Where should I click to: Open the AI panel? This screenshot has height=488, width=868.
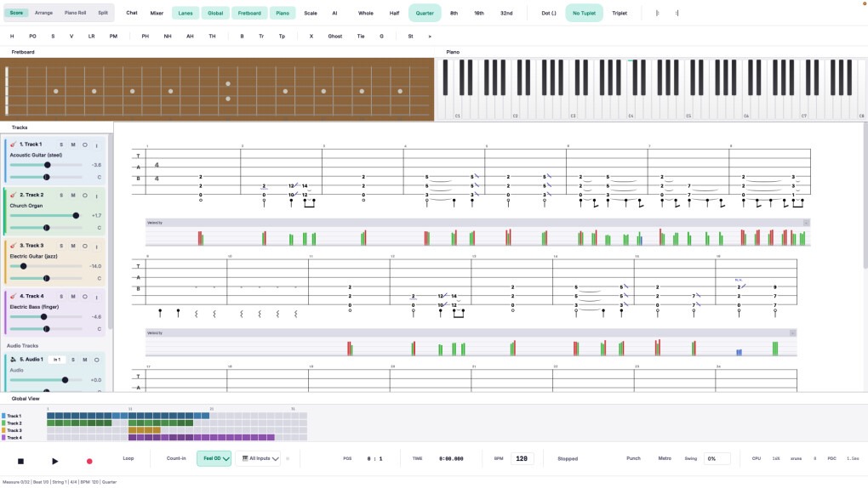334,13
